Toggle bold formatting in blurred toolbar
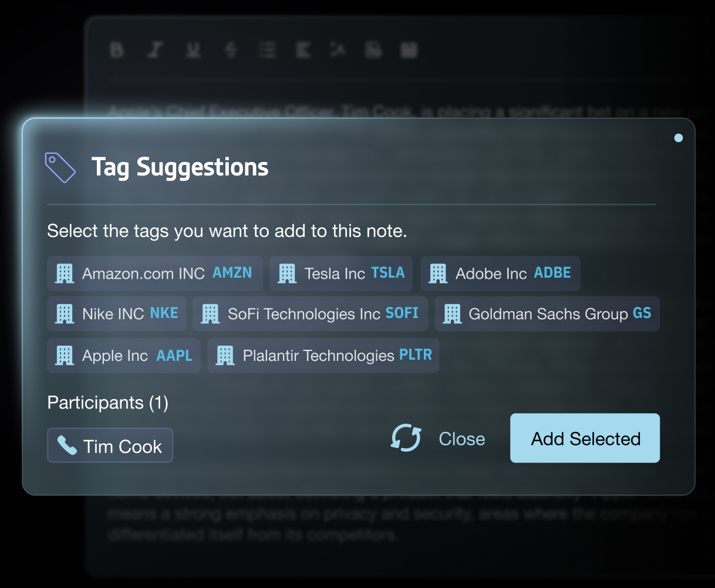 [117, 50]
